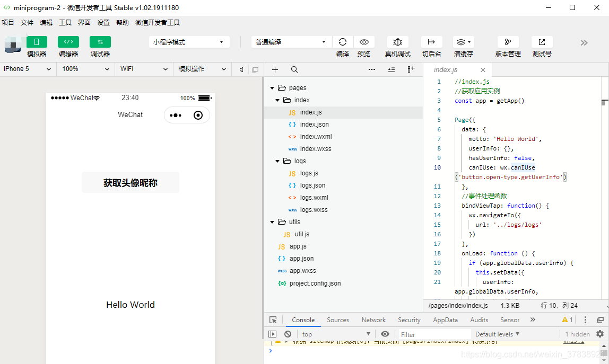
Task: Open index.wxss file
Action: [x=343, y=149]
